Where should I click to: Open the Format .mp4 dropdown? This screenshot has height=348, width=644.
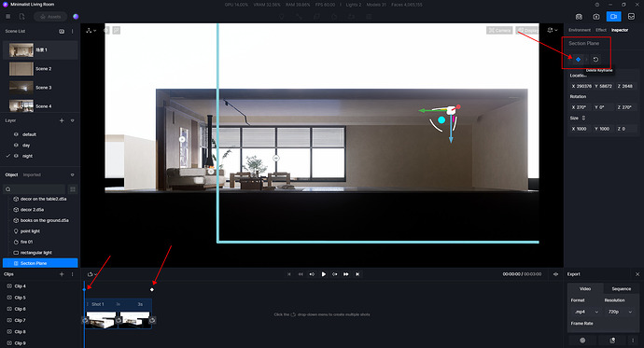click(x=586, y=312)
